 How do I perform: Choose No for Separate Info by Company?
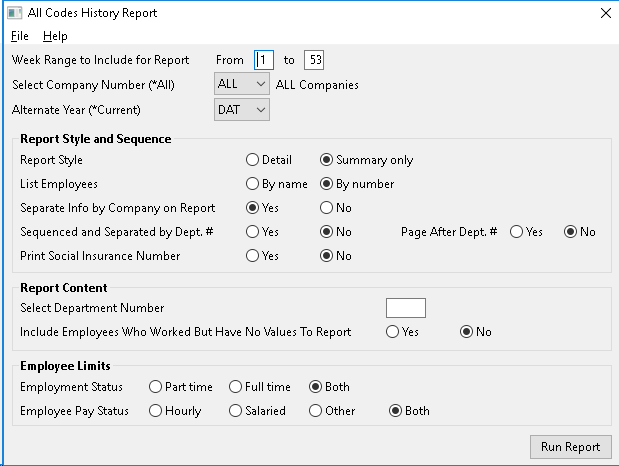coord(336,208)
